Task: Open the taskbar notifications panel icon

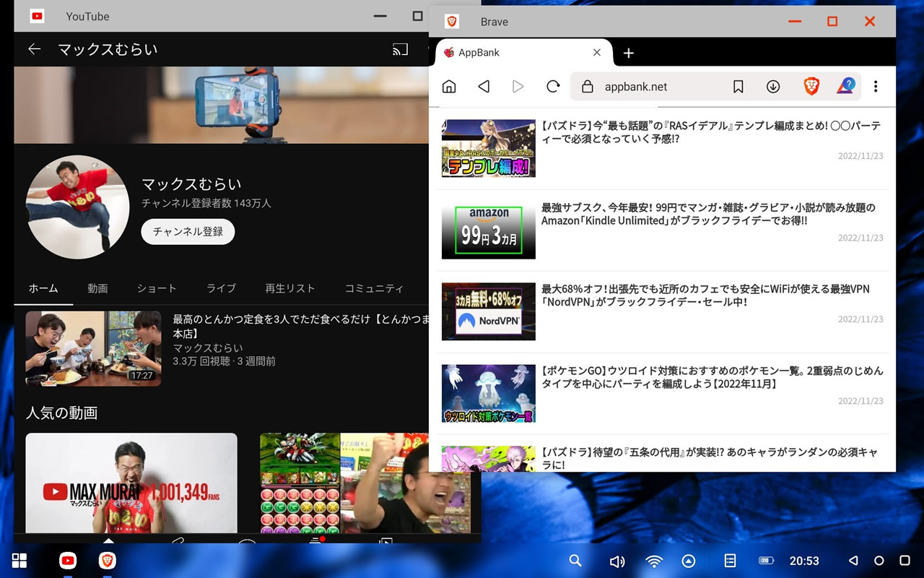Action: [x=730, y=561]
